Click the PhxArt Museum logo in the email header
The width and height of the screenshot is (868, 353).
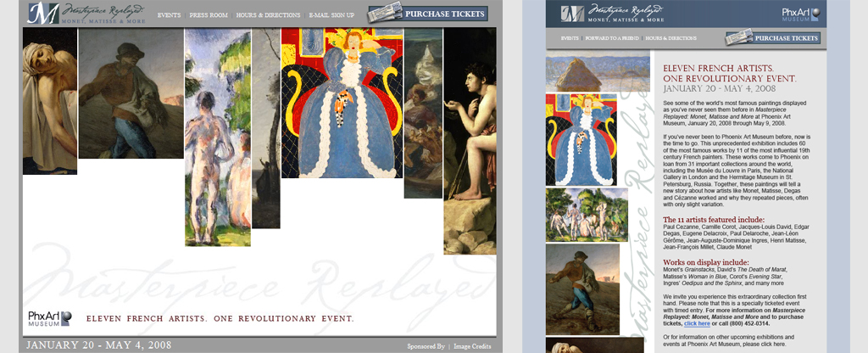801,14
